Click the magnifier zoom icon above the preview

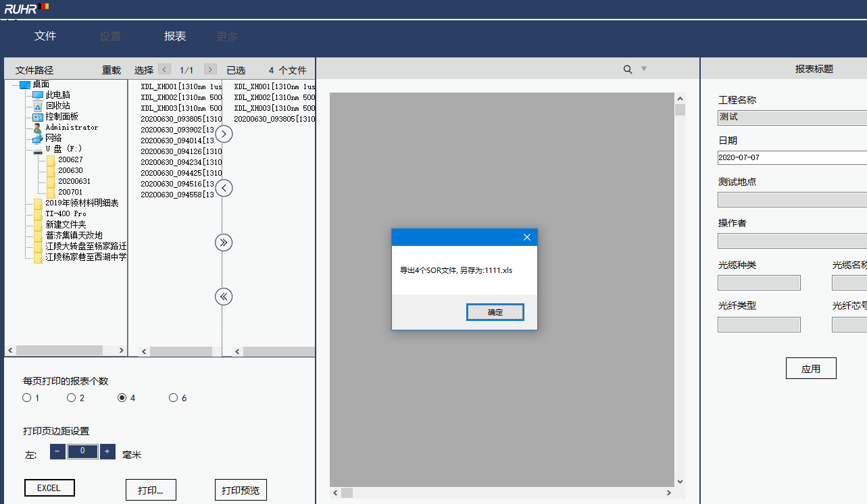[628, 69]
